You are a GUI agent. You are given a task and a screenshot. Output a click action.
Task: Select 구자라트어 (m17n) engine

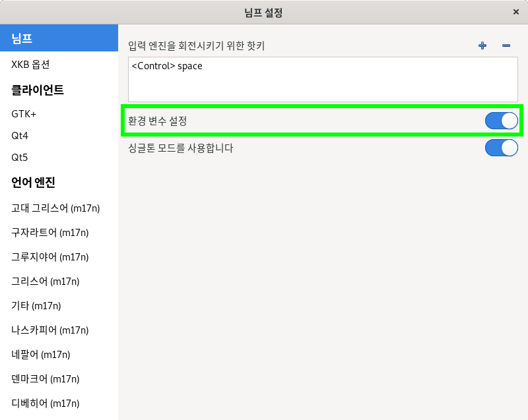59,232
